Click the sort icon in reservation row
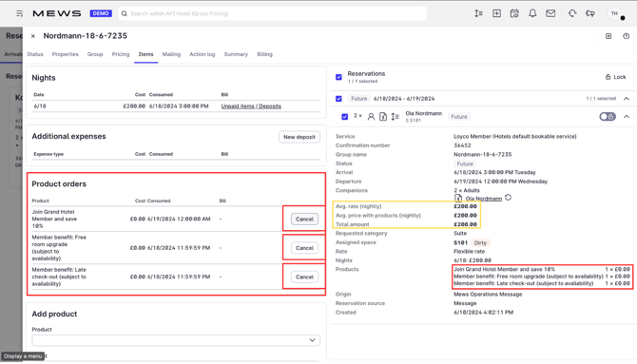 click(395, 117)
